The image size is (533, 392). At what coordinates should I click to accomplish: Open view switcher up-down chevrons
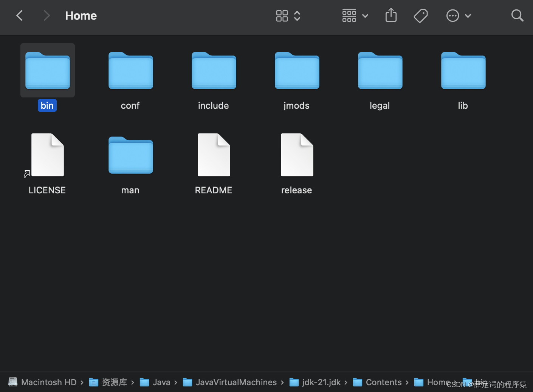(297, 16)
